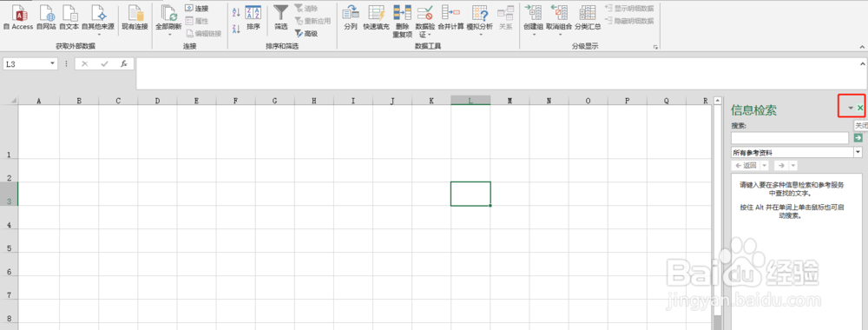Open 模拟分析 what-if analysis menu
The image size is (868, 330).
(x=479, y=20)
